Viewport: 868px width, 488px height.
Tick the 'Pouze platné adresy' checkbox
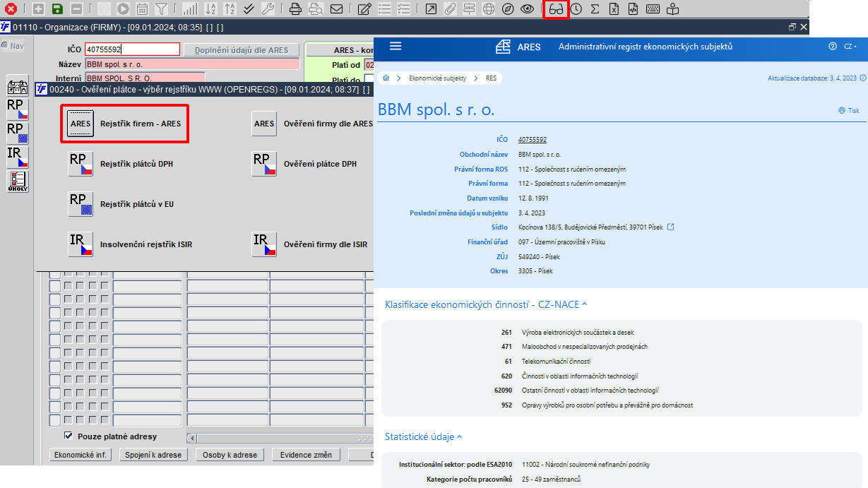pos(69,436)
